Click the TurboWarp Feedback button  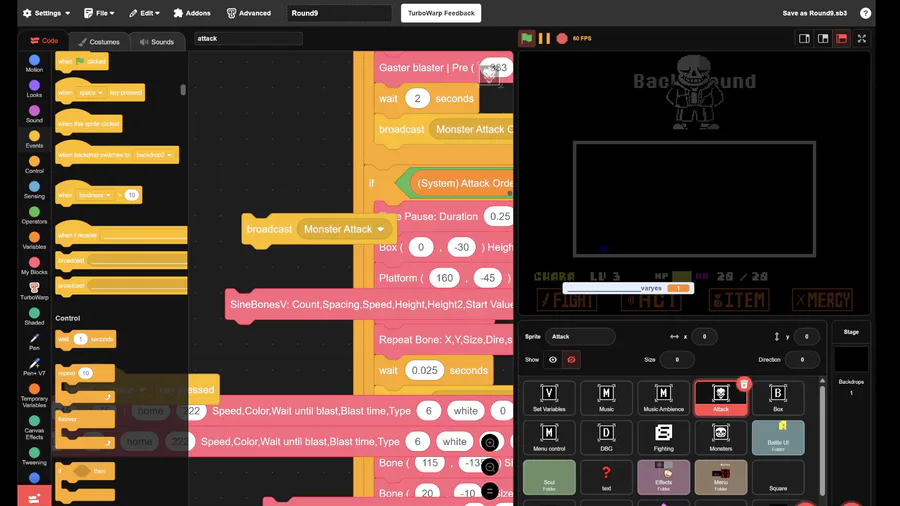441,13
